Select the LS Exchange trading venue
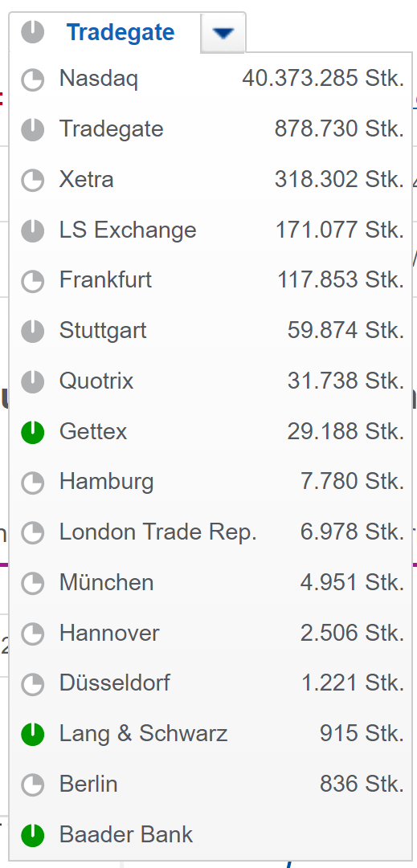 211,230
